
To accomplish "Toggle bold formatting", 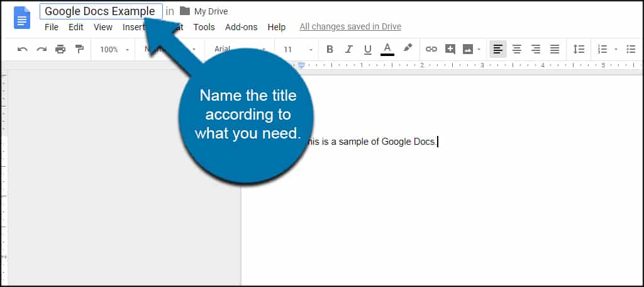I will pos(330,49).
